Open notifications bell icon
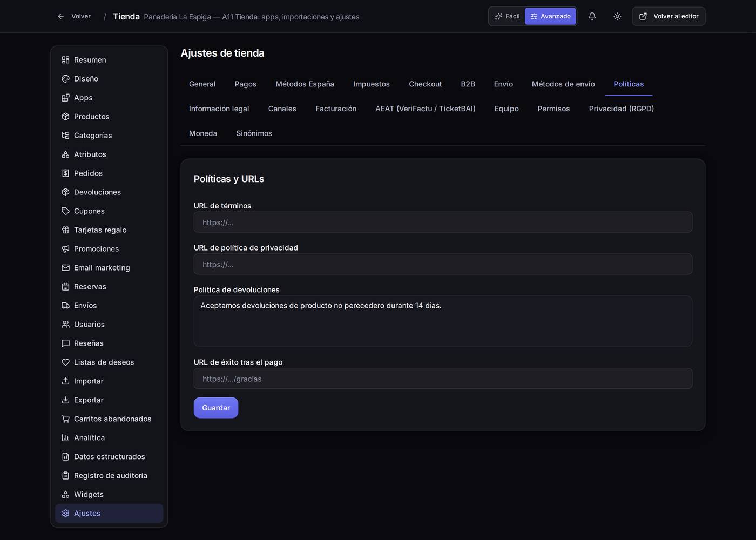Image resolution: width=756 pixels, height=540 pixels. click(592, 16)
